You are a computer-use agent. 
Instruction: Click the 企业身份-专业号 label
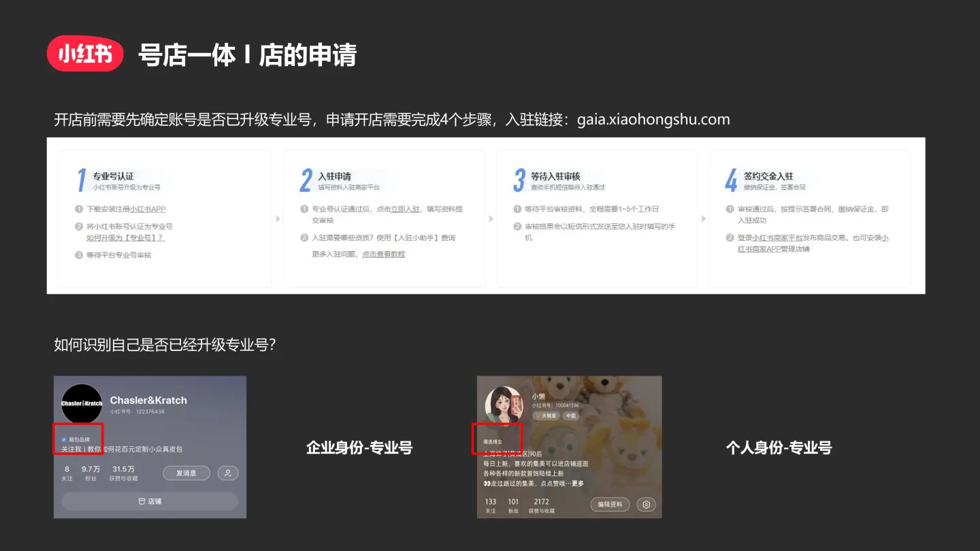click(359, 448)
